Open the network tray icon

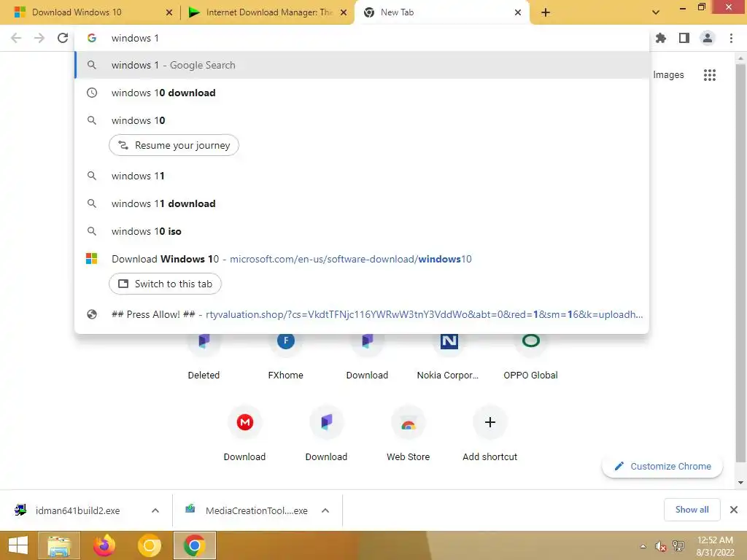[x=678, y=546]
